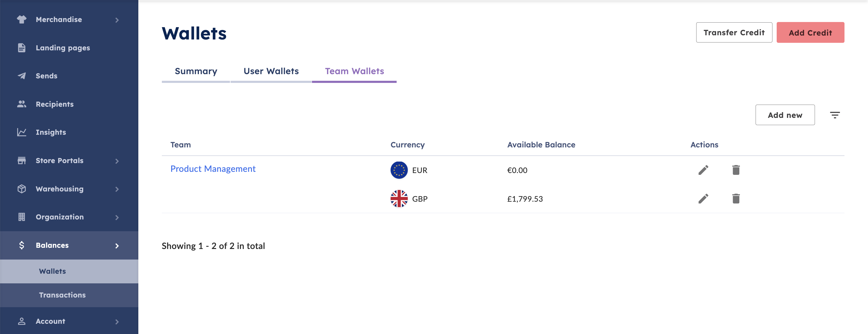Expand the Warehousing submenu arrow
This screenshot has height=334, width=868.
pyautogui.click(x=117, y=189)
